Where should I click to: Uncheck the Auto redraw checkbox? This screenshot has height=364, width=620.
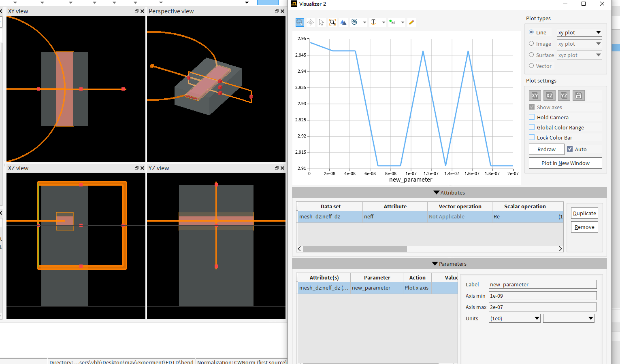(x=570, y=149)
